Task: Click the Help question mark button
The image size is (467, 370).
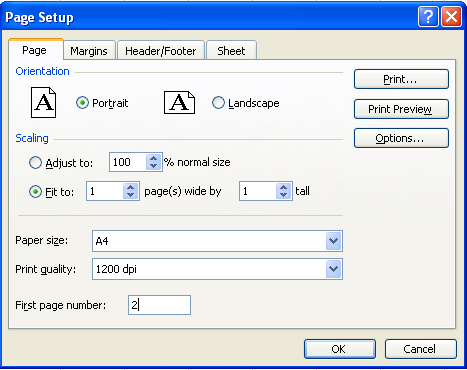Action: tap(428, 17)
